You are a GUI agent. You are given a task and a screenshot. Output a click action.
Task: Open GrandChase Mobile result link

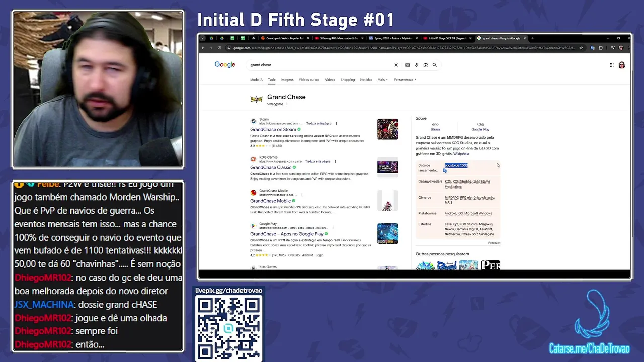270,201
